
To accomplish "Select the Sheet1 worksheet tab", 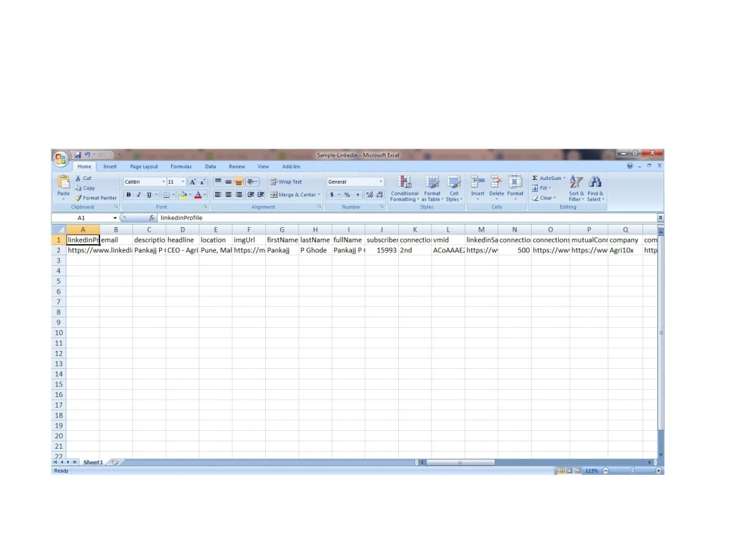I will pos(93,462).
